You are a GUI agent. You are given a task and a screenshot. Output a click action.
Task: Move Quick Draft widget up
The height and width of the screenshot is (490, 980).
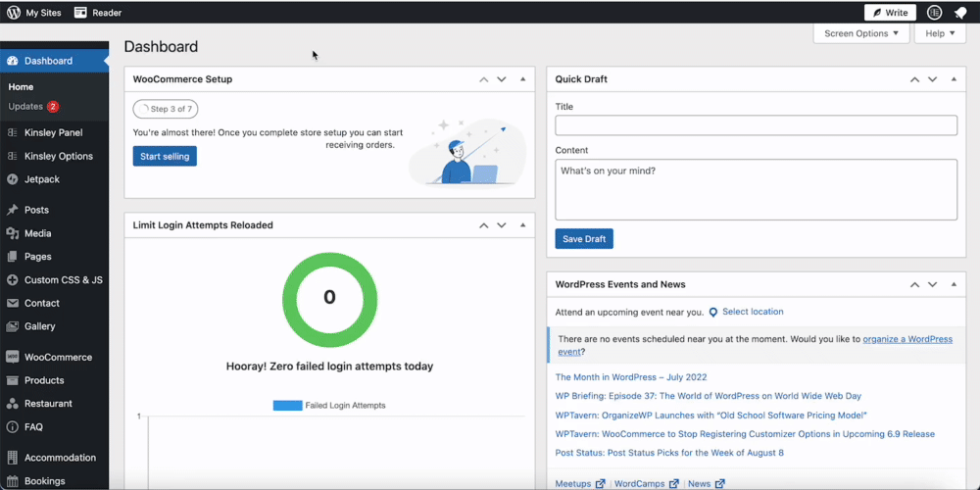coord(914,79)
